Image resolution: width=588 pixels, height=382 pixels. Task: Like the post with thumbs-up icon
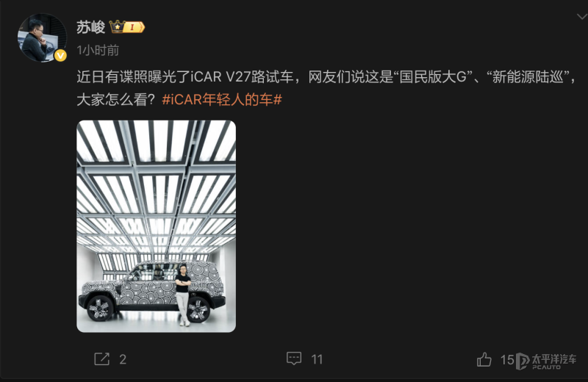[484, 359]
